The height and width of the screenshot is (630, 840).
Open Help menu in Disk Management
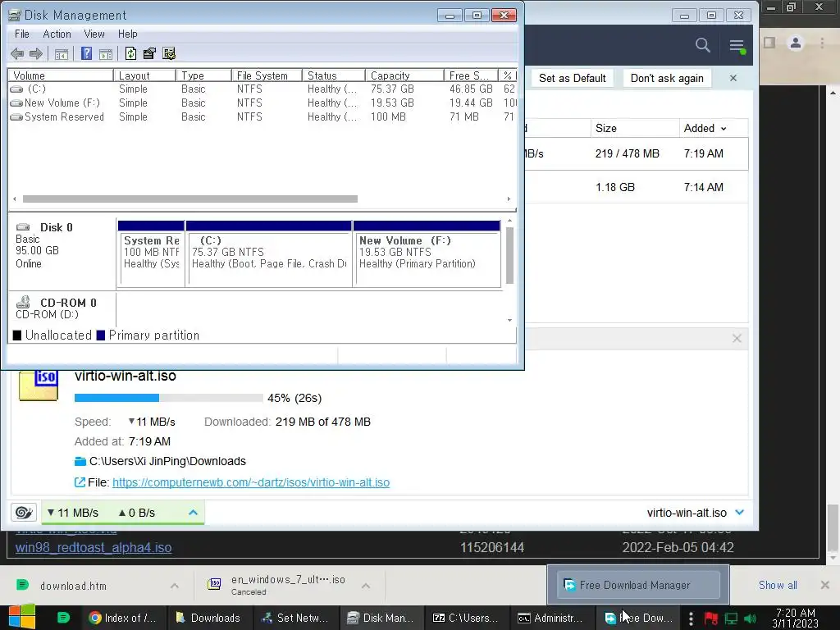pos(127,34)
